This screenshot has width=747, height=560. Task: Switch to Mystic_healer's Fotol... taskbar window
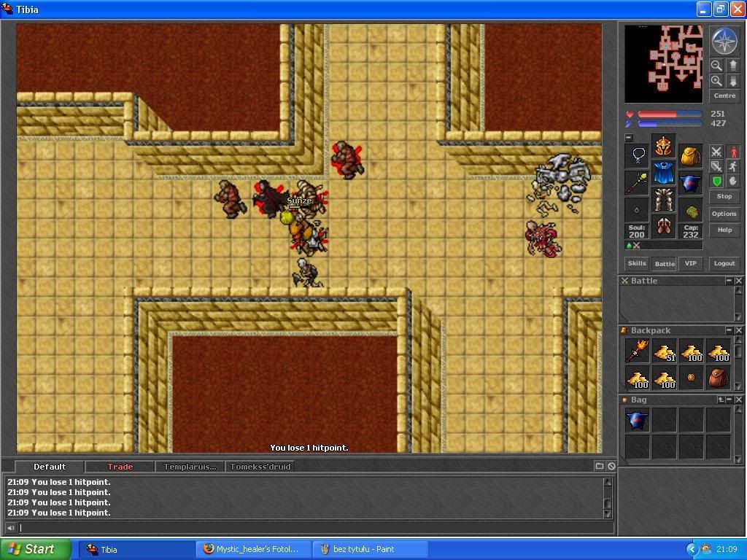[x=253, y=549]
